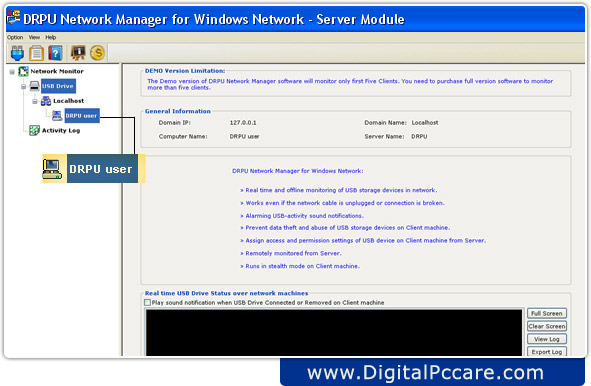The height and width of the screenshot is (386, 591).
Task: Click 'DRPU Network Manager for Windows Network:' text
Action: (x=298, y=171)
